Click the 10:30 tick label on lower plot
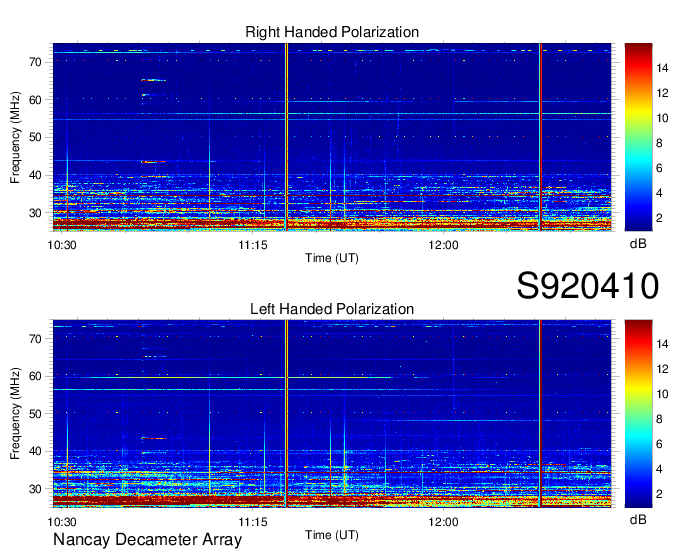The width and height of the screenshot is (680, 552). [62, 522]
